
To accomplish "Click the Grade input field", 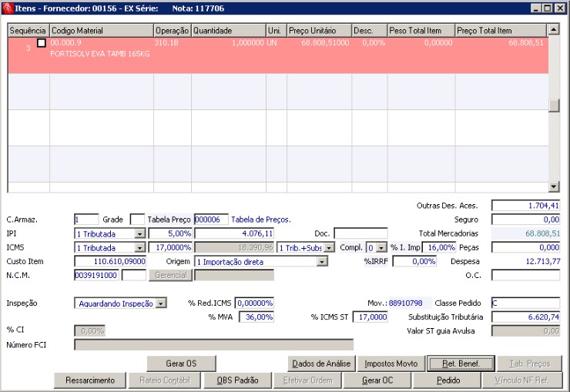I will click(137, 219).
